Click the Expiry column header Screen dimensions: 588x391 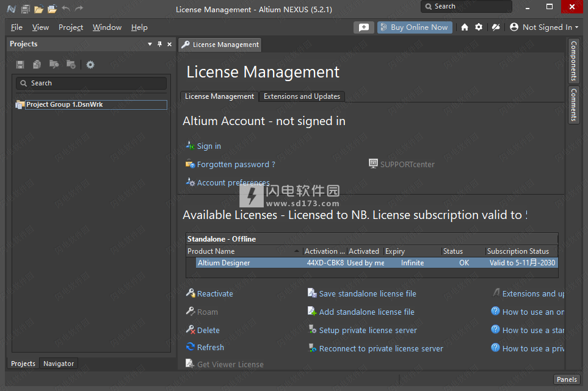coord(412,251)
